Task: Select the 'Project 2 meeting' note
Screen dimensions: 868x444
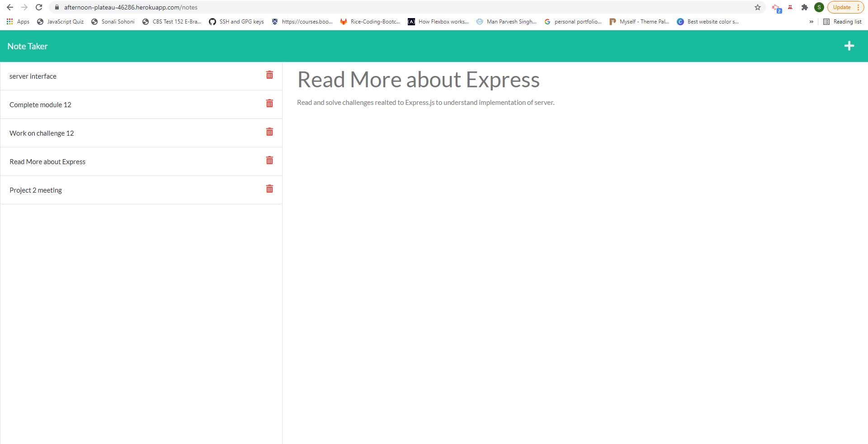Action: pyautogui.click(x=35, y=190)
